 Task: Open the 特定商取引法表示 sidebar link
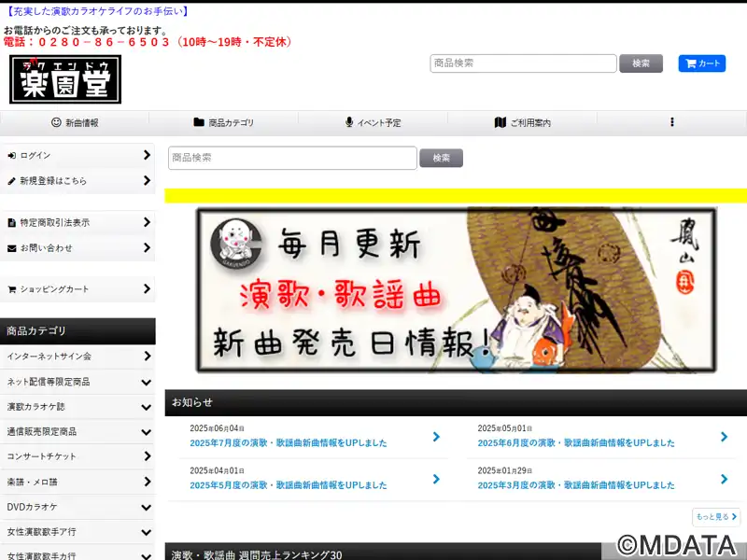(x=78, y=222)
